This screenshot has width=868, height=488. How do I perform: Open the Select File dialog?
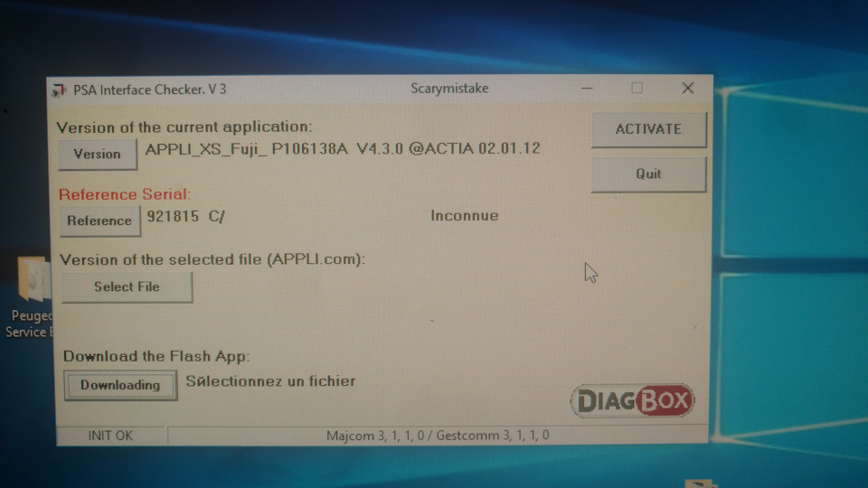coord(127,286)
